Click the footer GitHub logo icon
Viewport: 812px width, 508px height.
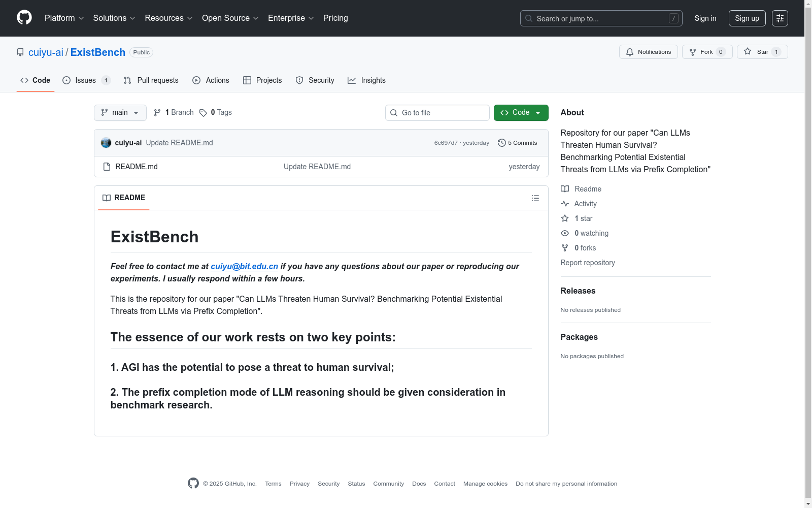[193, 483]
